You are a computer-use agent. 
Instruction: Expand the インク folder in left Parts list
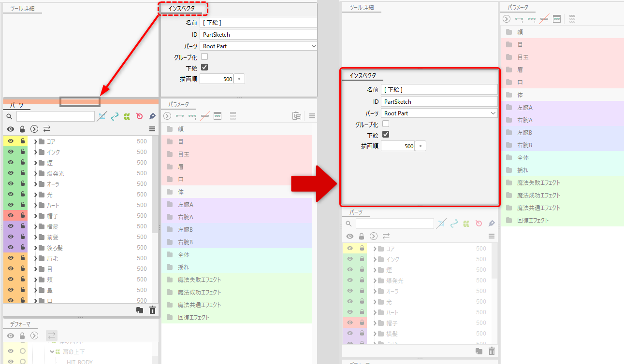[36, 152]
